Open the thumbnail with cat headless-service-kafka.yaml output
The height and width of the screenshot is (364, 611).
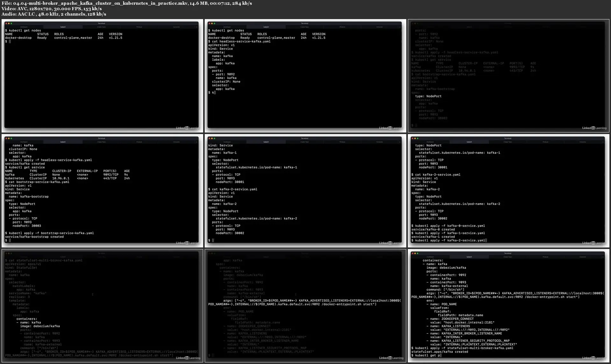tap(305, 76)
